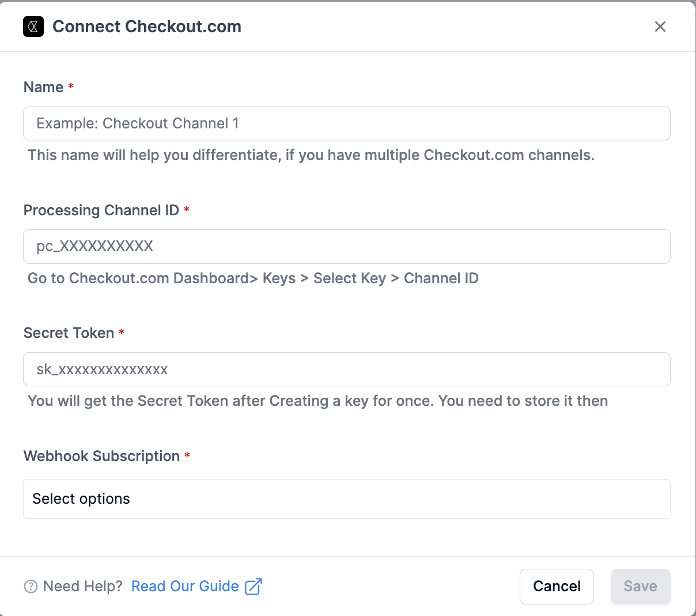Focus the Name input field
This screenshot has height=616, width=696.
coord(346,123)
